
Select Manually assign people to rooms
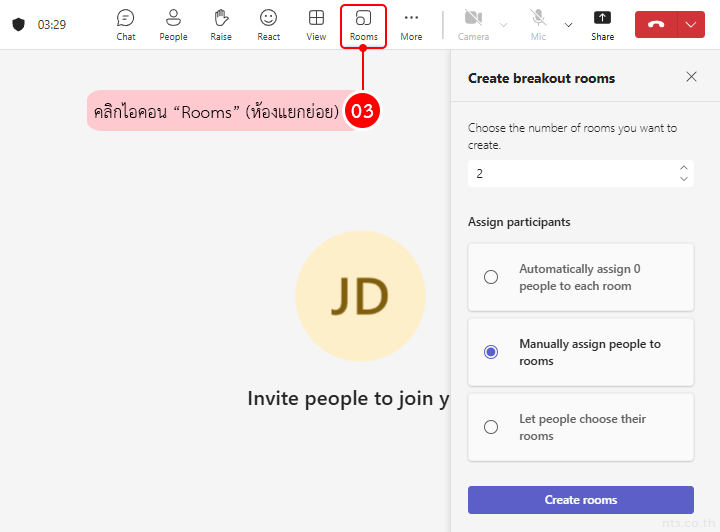(x=491, y=352)
